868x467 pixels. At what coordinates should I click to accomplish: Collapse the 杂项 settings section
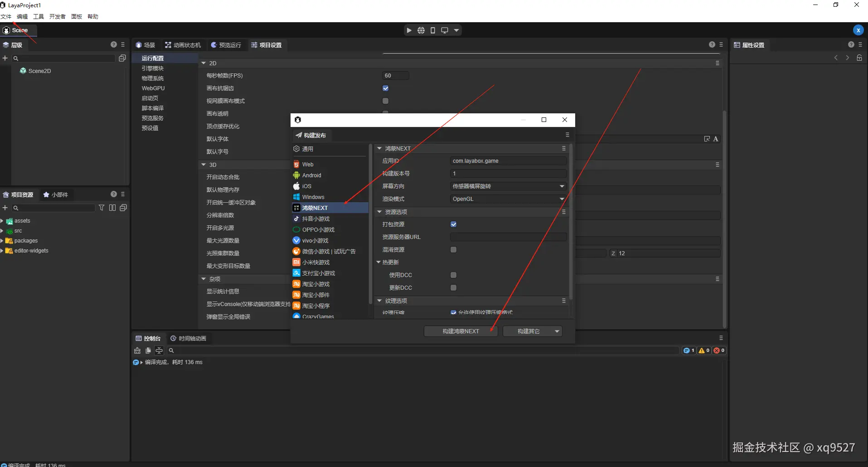coord(204,279)
